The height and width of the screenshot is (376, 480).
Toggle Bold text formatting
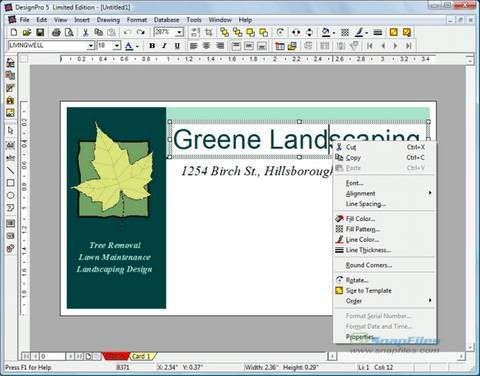152,46
